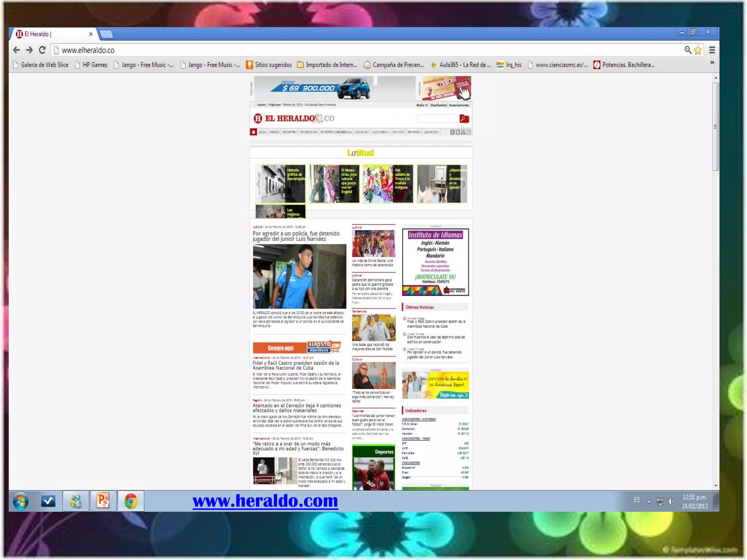Click the www.heraldo.com hyperlink
The width and height of the screenshot is (747, 560).
(265, 501)
